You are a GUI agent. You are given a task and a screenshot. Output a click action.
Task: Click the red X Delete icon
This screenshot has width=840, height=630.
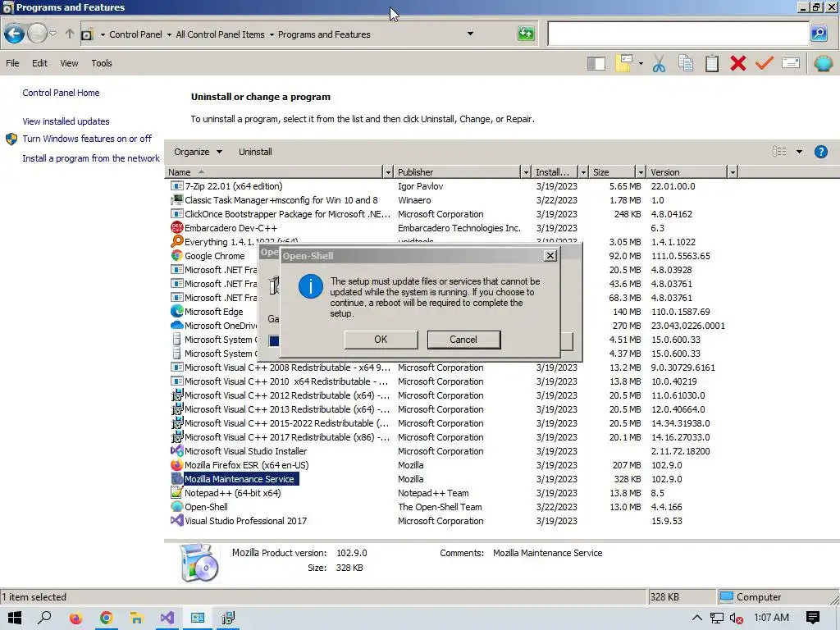coord(738,64)
